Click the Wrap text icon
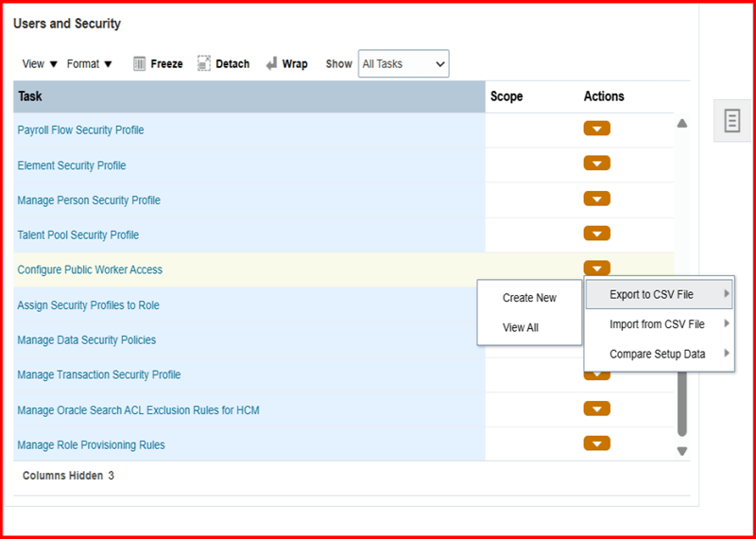 click(271, 64)
